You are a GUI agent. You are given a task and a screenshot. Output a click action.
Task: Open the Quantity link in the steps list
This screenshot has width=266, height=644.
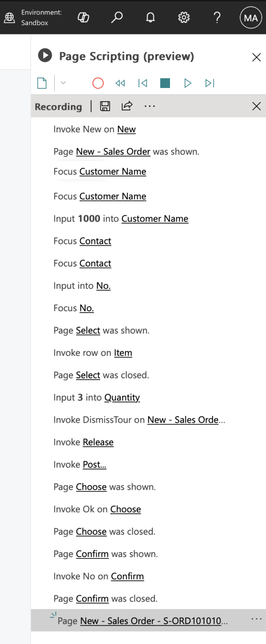click(122, 397)
